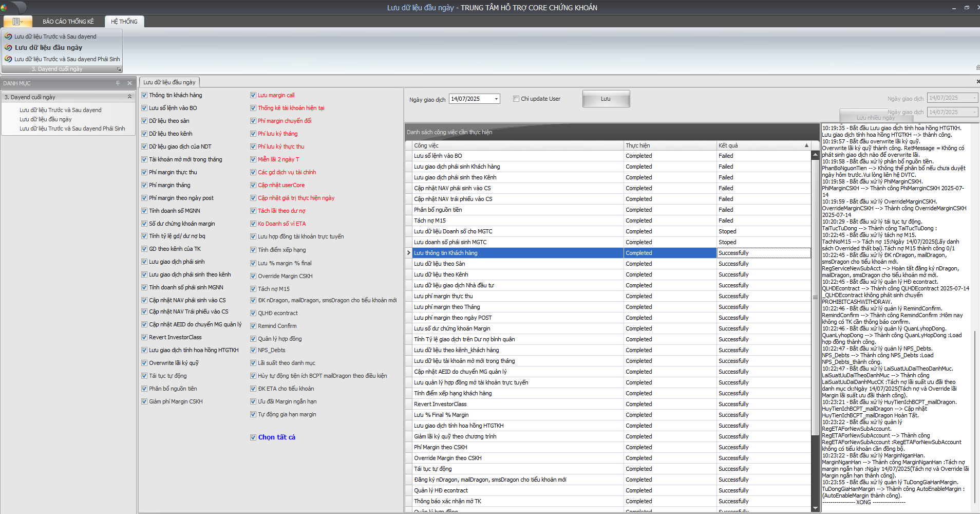Image resolution: width=980 pixels, height=514 pixels.
Task: Toggle 'Tách nợ M15' checkbox
Action: [x=253, y=289]
